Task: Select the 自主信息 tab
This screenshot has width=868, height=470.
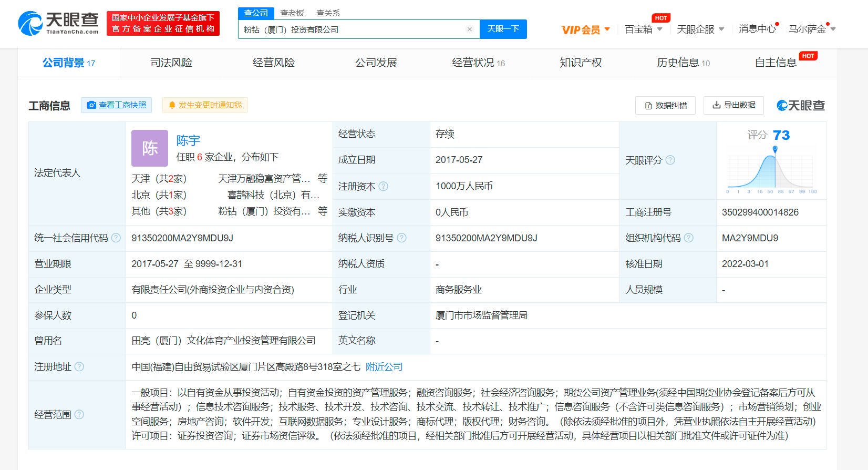Action: [x=776, y=63]
